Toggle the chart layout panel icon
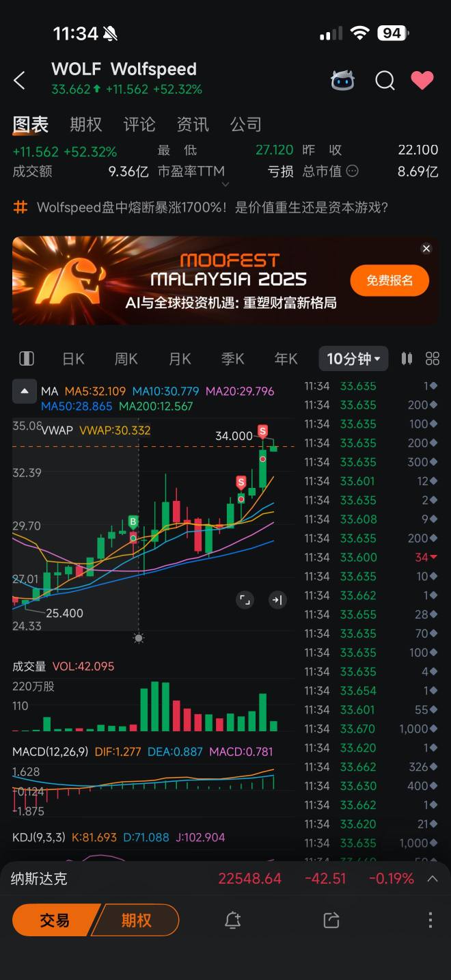 coord(27,359)
